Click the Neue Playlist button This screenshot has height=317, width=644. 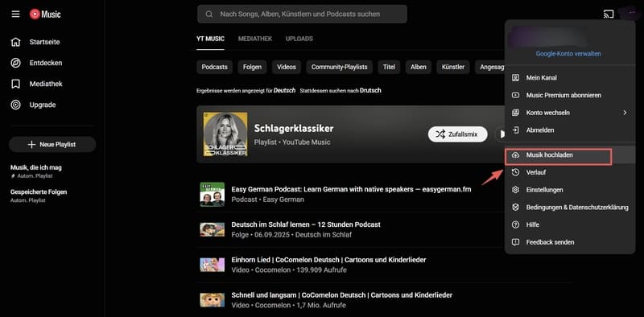click(x=52, y=145)
